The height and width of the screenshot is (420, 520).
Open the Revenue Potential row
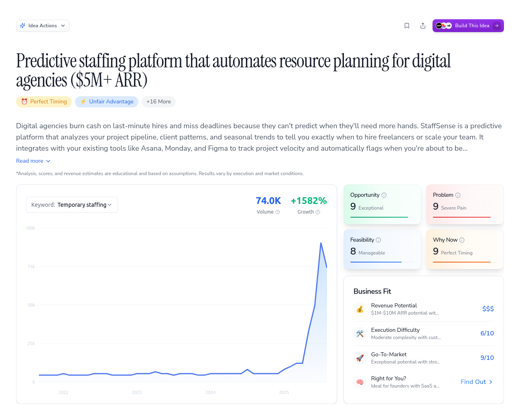(x=423, y=309)
